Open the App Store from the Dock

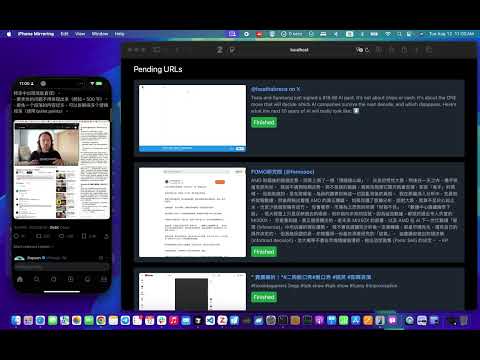[x=356, y=321]
